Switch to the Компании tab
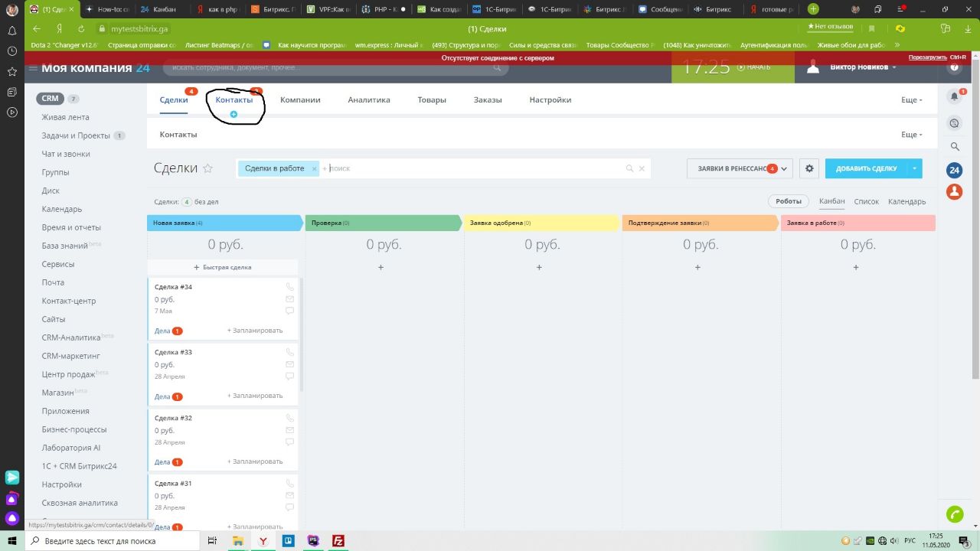The width and height of the screenshot is (980, 551). [300, 100]
